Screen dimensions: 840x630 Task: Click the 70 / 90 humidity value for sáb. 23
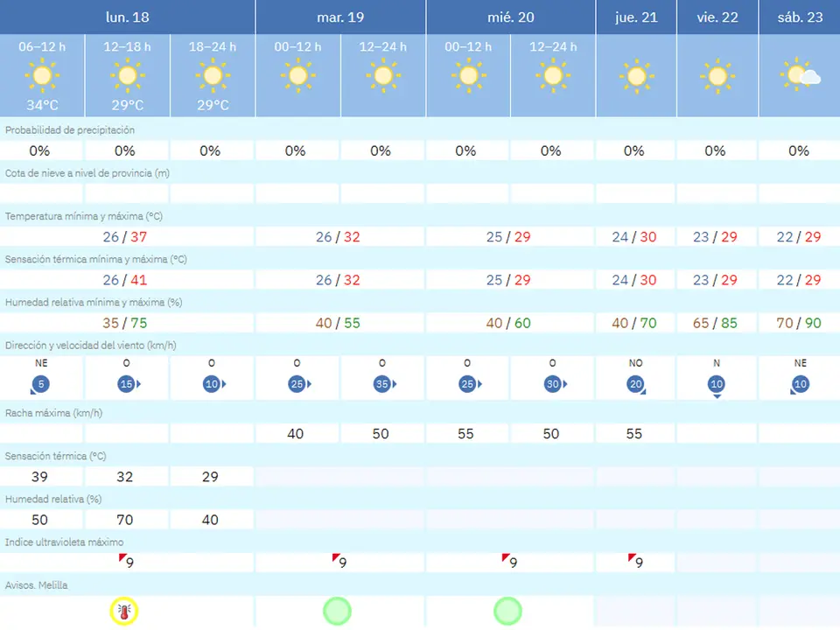click(799, 323)
